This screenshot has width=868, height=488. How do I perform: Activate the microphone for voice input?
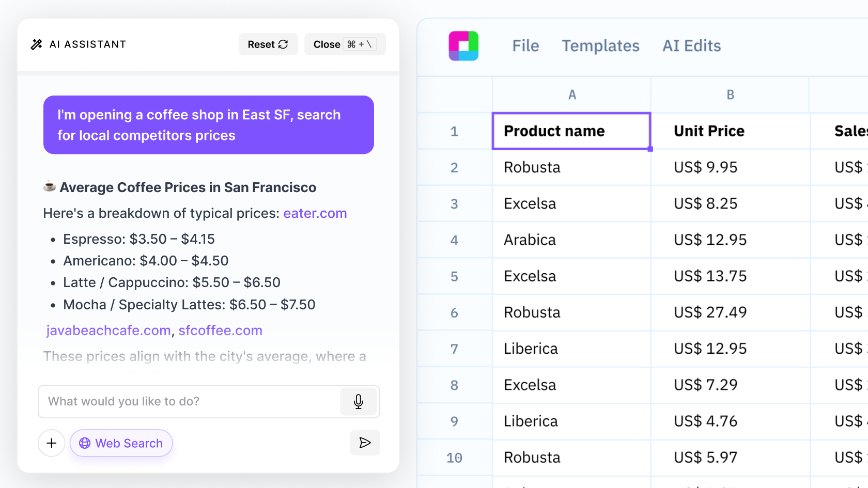[x=358, y=401]
